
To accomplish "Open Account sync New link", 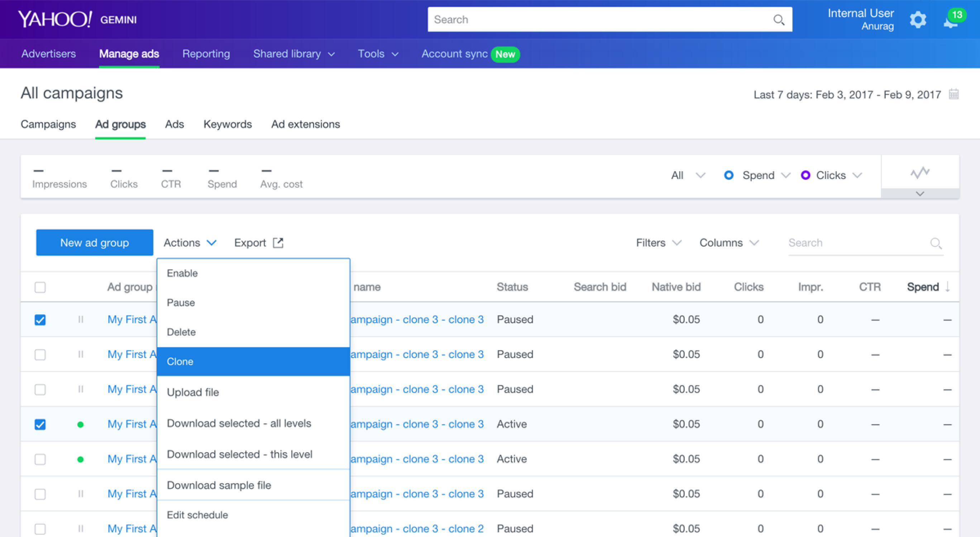I will point(470,54).
